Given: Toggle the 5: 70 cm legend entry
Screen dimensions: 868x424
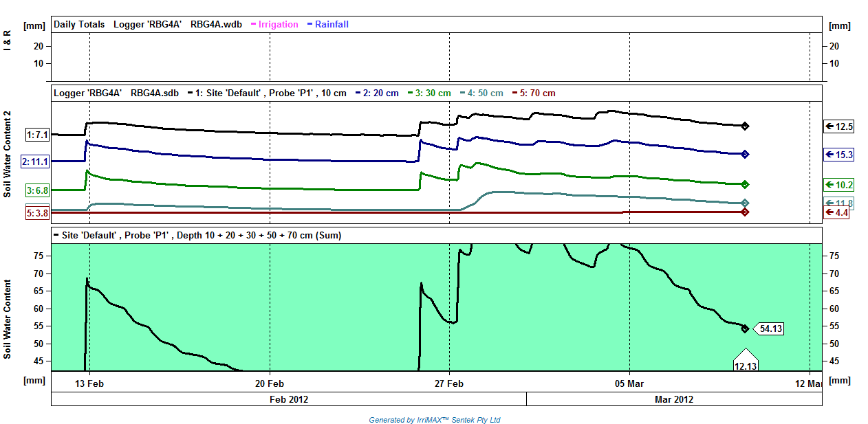Looking at the screenshot, I should 532,93.
